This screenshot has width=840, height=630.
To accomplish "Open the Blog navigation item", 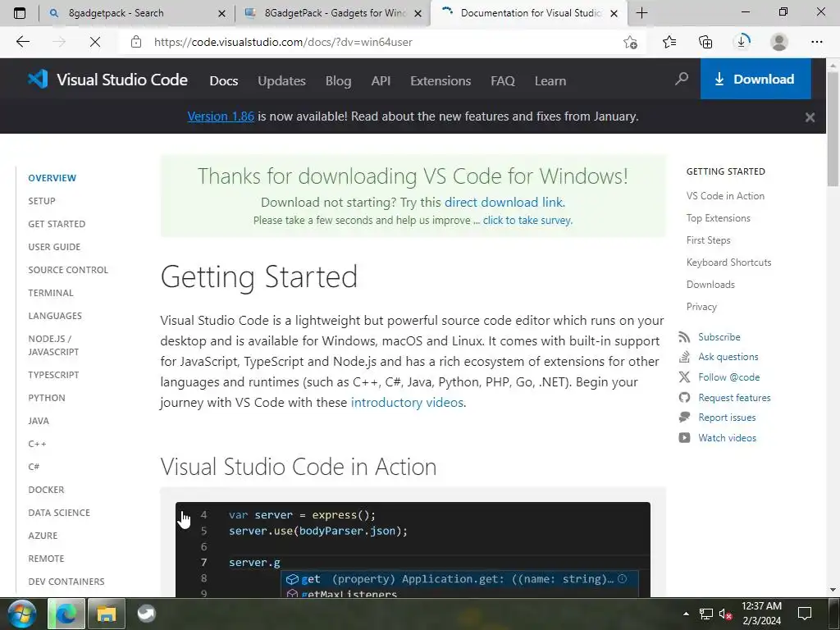I will click(339, 81).
